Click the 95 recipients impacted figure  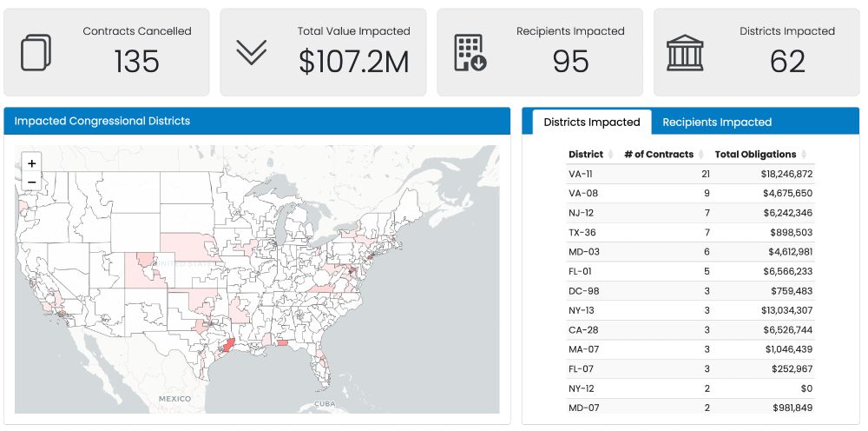click(x=571, y=62)
